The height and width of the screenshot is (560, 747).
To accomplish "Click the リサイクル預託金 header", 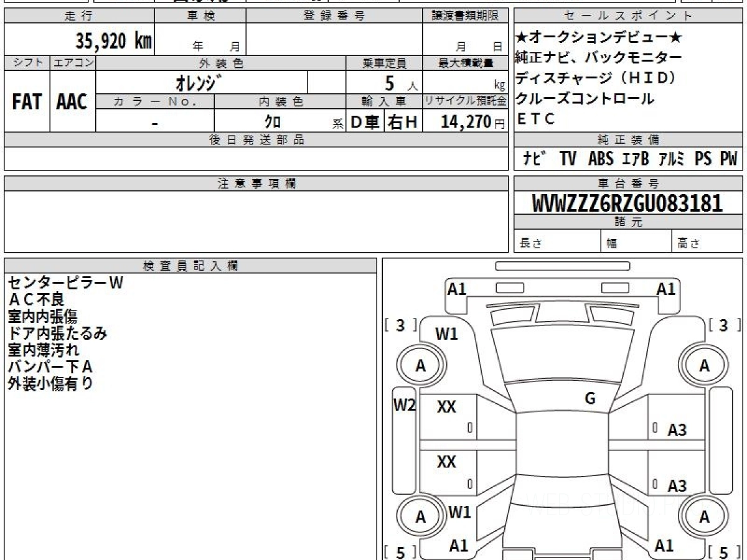I will [x=465, y=101].
